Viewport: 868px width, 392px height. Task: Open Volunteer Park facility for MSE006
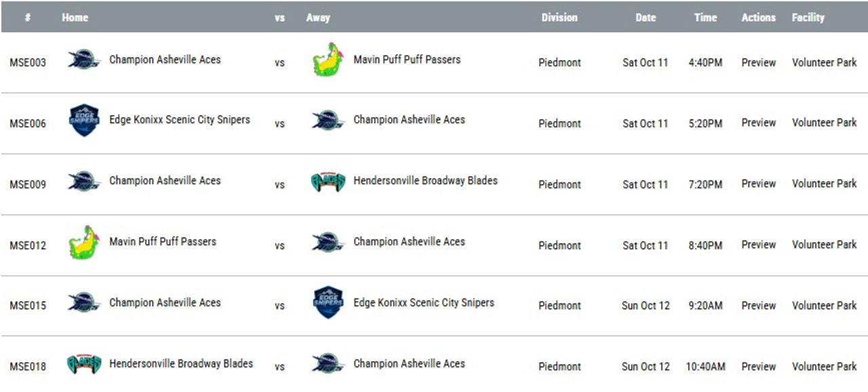[824, 123]
